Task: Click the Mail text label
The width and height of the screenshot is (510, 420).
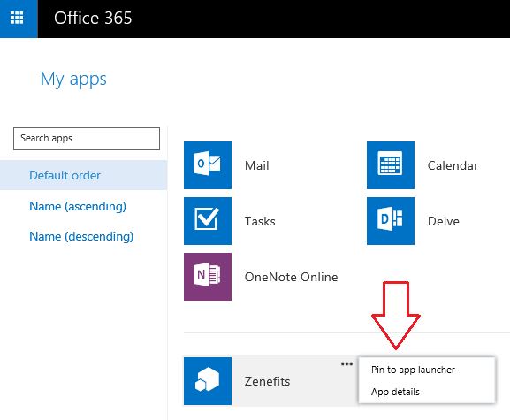Action: click(257, 165)
